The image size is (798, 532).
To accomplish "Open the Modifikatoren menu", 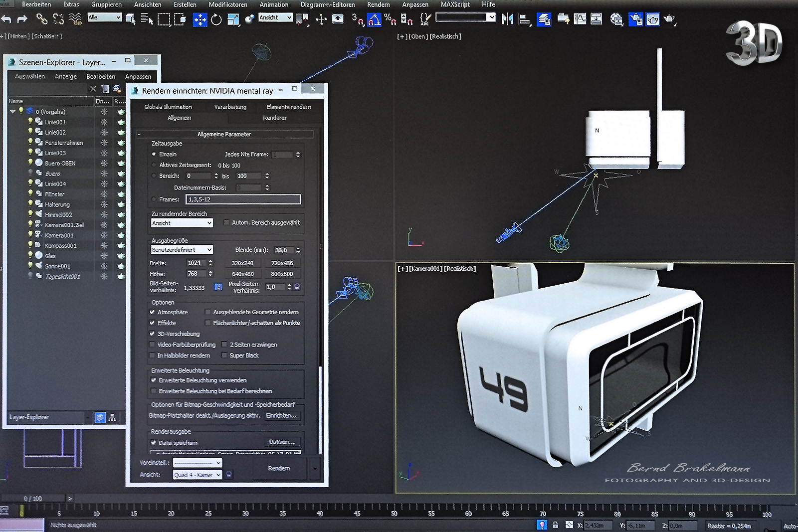I will [228, 4].
